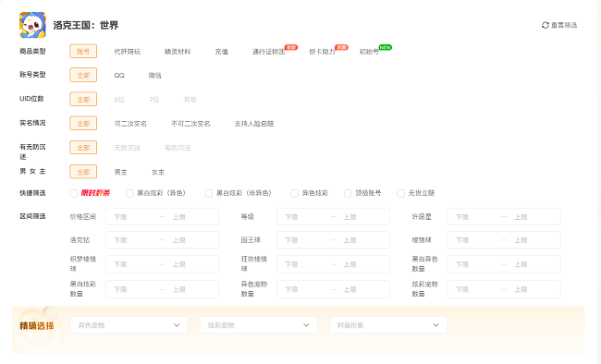Filter account type by 微信
The width and height of the screenshot is (601, 364).
point(154,75)
